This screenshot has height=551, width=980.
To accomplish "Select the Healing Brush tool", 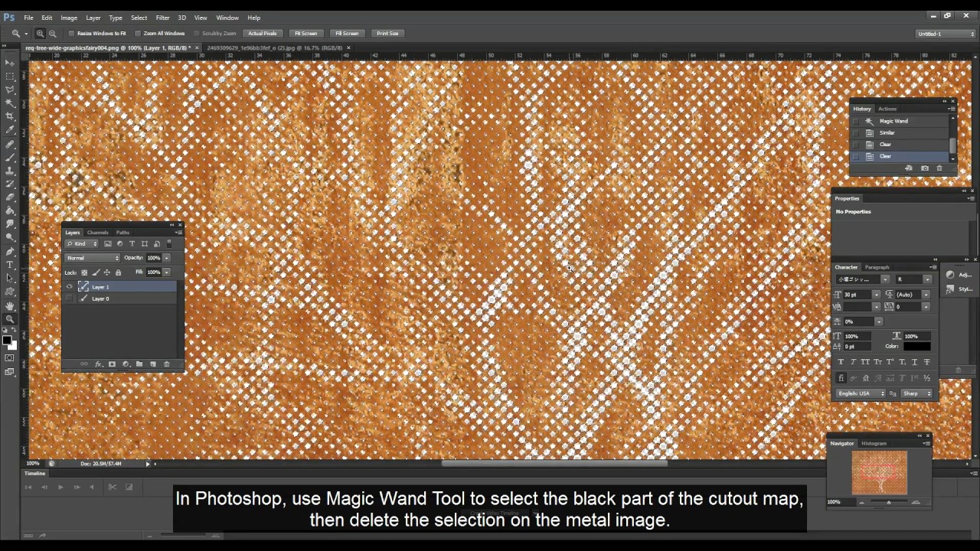I will click(x=10, y=144).
